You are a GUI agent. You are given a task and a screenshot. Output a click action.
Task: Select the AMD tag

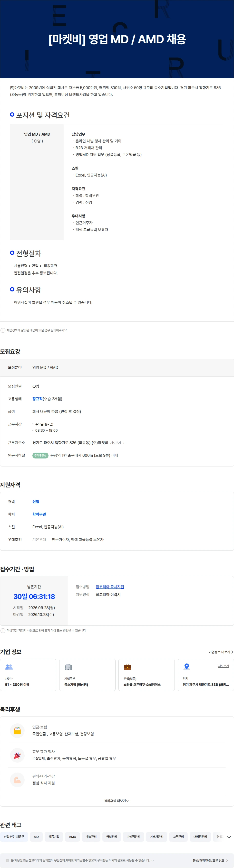tap(72, 837)
